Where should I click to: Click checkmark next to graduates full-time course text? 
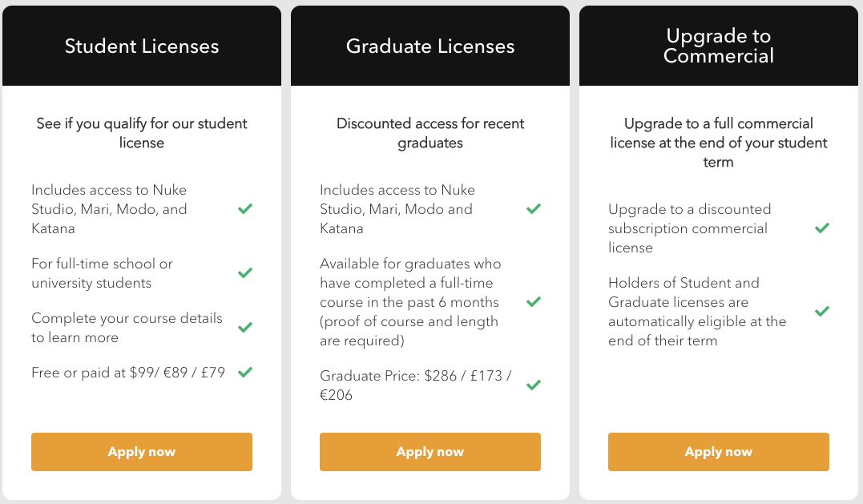pos(534,301)
